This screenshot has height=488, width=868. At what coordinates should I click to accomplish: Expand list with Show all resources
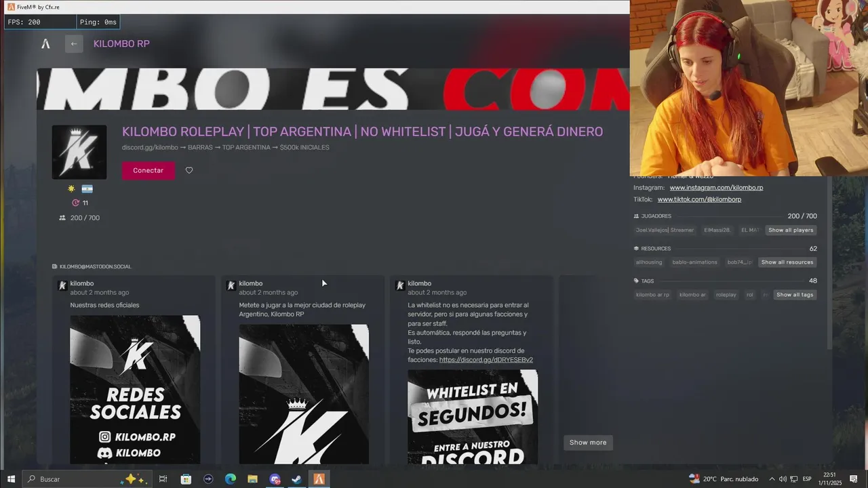[787, 262]
